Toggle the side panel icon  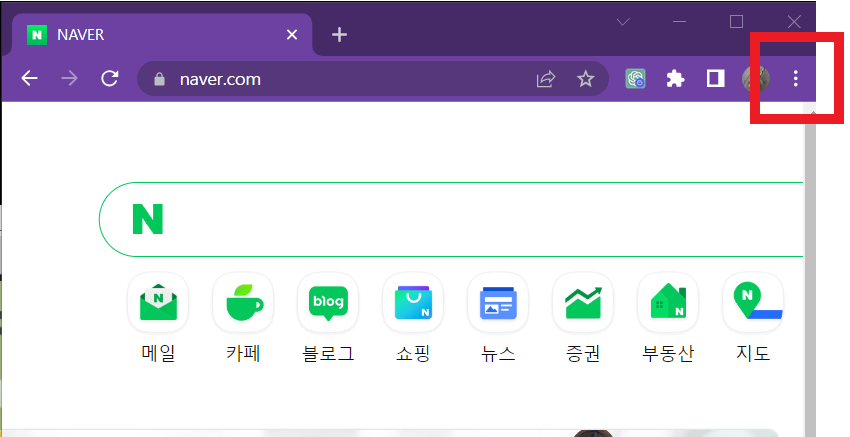click(716, 79)
